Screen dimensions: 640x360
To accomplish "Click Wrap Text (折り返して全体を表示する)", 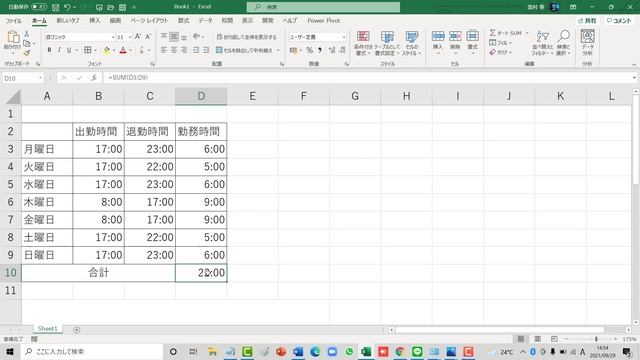I will coord(247,37).
